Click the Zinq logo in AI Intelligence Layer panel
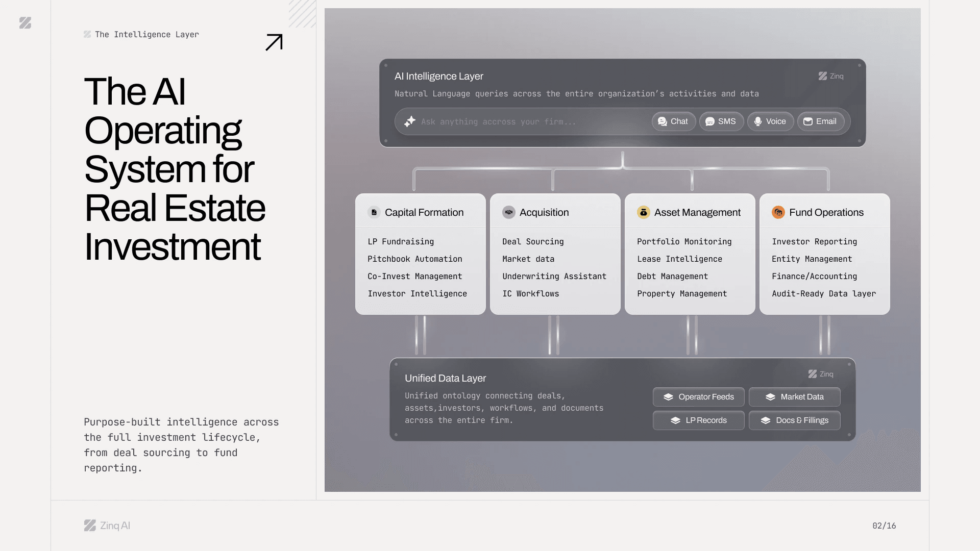This screenshot has height=551, width=980. click(831, 76)
